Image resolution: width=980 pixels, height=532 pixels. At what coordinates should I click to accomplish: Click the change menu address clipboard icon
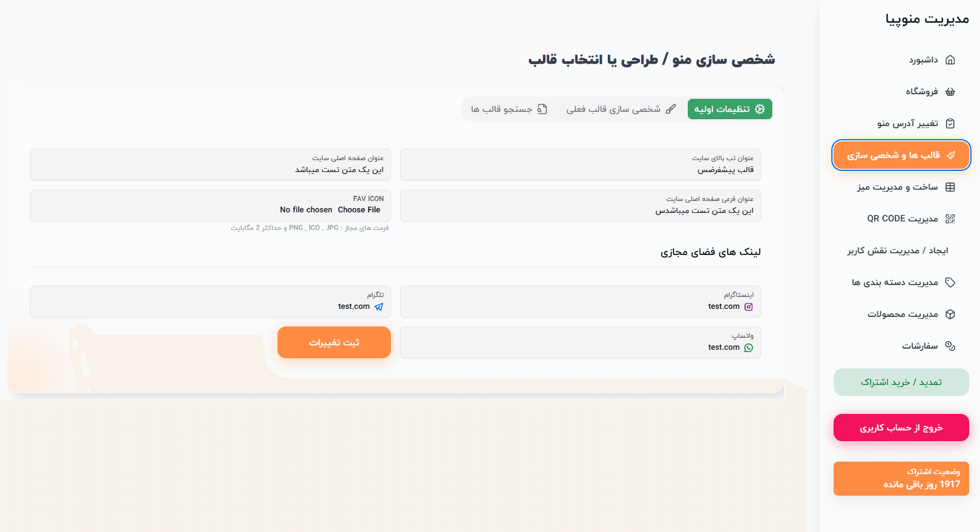point(950,124)
